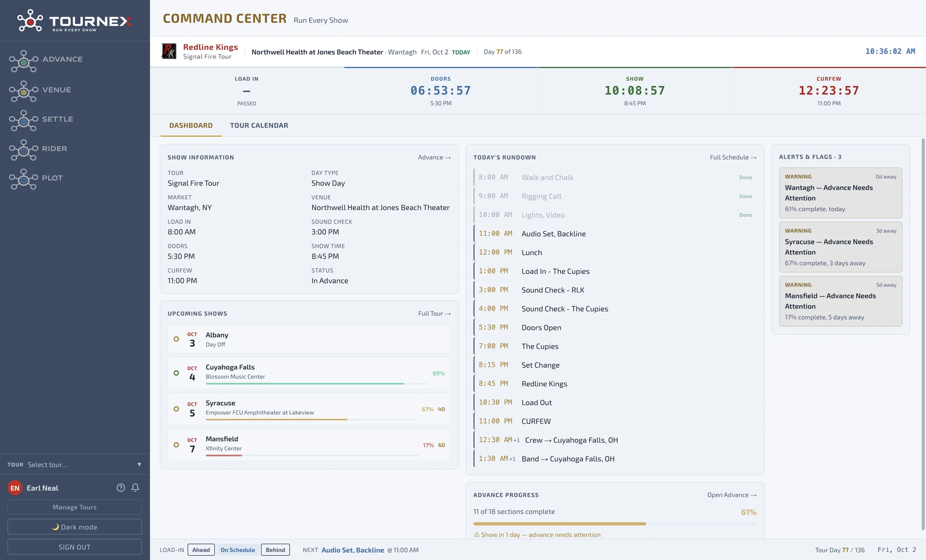Click the help question mark icon

[121, 488]
